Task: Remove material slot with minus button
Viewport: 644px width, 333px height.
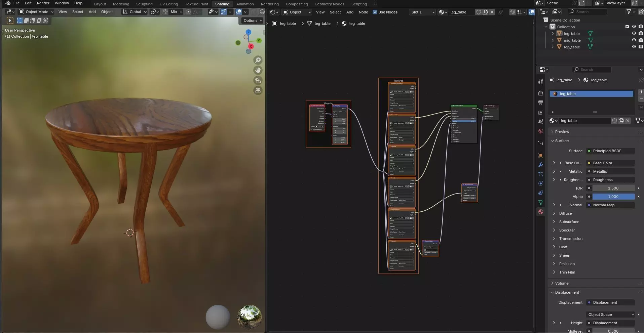Action: point(641,98)
